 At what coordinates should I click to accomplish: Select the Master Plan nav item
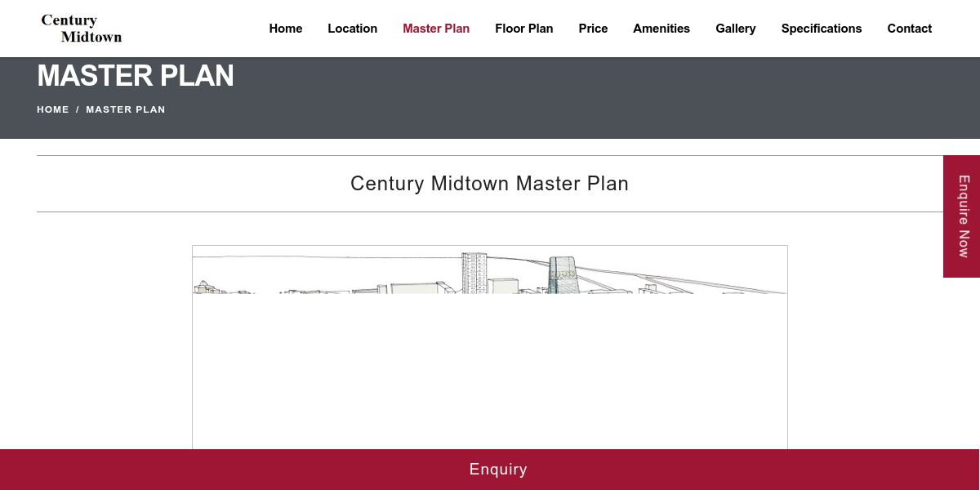pos(436,29)
